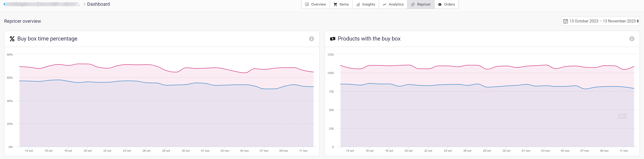Show info for Buy box time percentage
Screen dimensions: 644x159
(x=311, y=39)
